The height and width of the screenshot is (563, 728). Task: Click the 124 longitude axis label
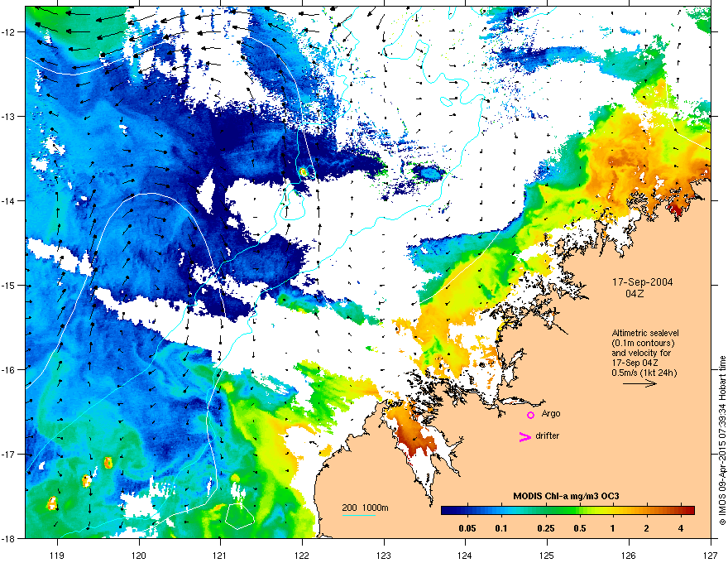coord(466,555)
